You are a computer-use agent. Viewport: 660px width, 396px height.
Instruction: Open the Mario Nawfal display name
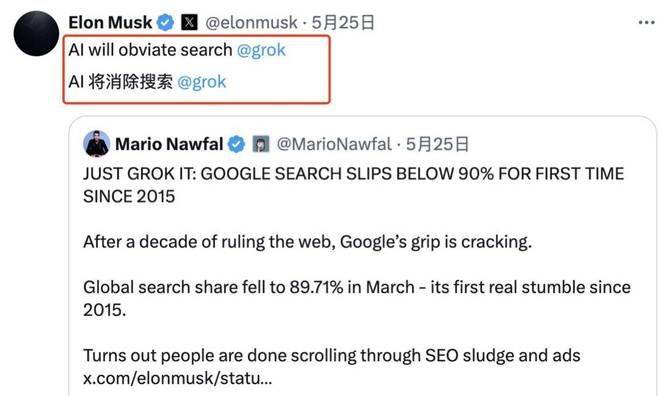169,144
